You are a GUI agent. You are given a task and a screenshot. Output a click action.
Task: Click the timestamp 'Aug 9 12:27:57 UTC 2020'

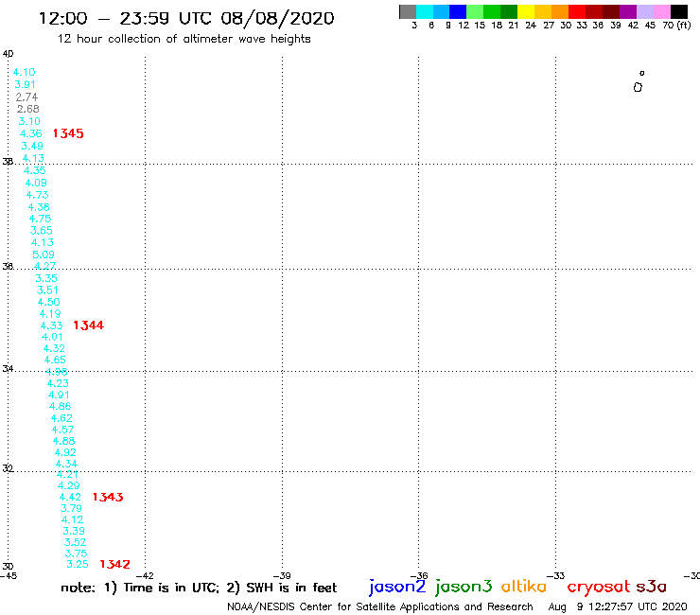coord(618,607)
